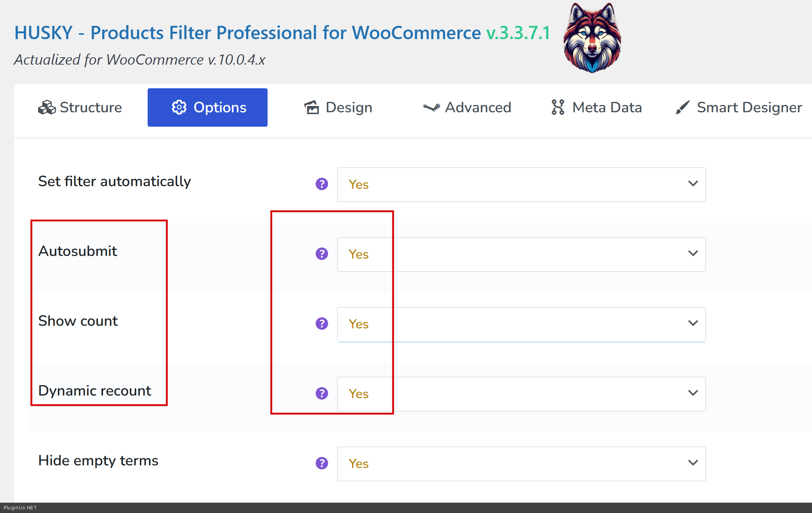Open the Autosubmit dropdown
The image size is (812, 513).
[x=521, y=254]
